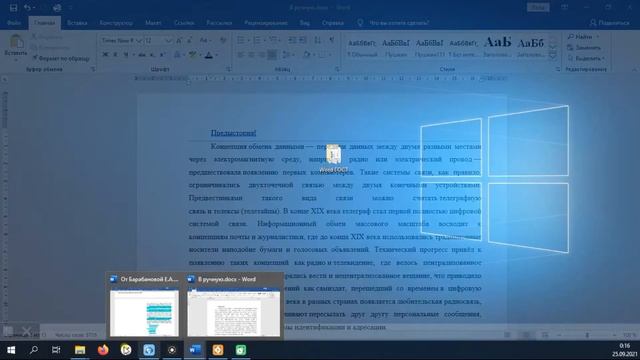Open the line spacing dropdown
This screenshot has height=360, width=640.
(x=289, y=55)
